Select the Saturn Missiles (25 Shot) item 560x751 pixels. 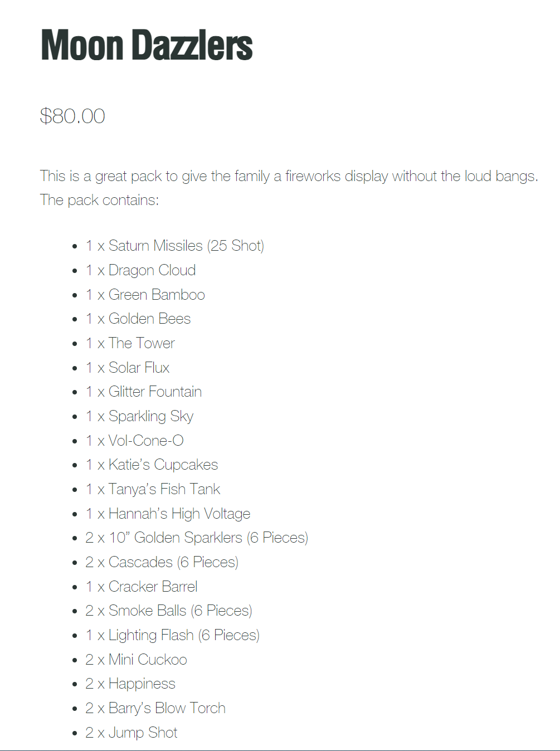coord(175,246)
